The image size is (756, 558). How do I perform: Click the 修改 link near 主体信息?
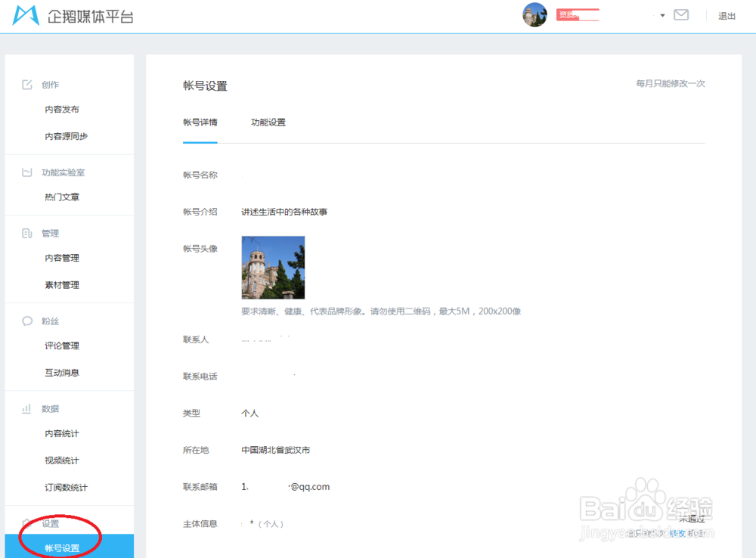point(678,533)
